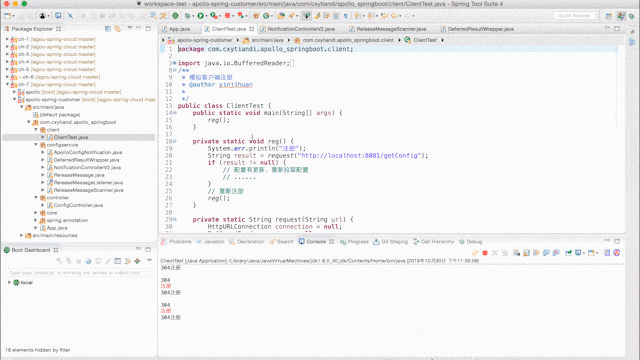Screen dimensions: 640x360
Task: Click the New Java Package icon
Action: click(x=256, y=16)
